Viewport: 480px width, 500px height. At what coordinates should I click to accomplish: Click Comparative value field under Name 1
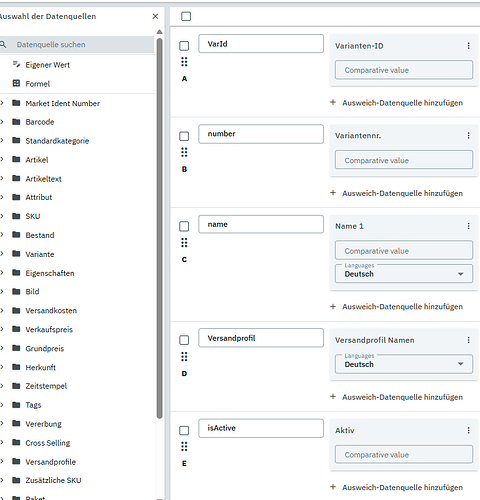[404, 250]
